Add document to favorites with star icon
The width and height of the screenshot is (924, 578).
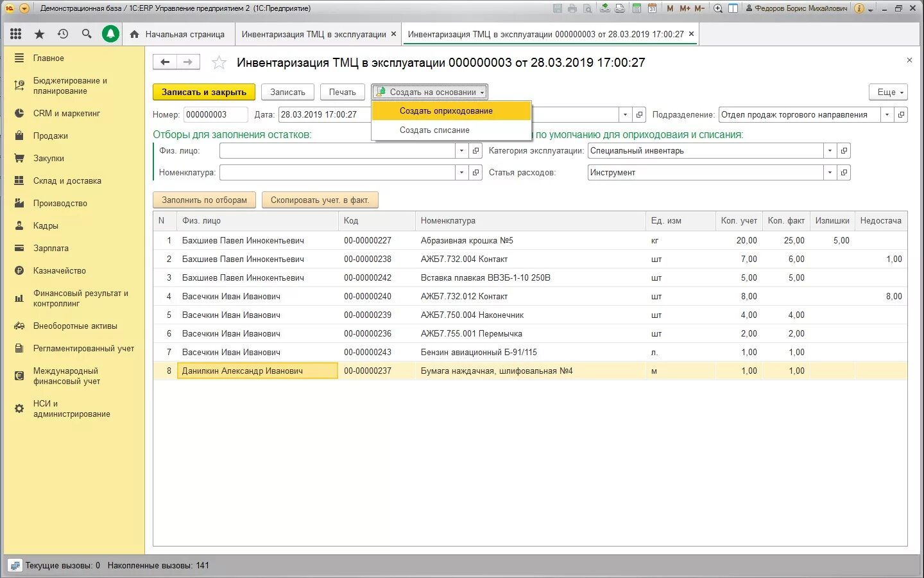(x=219, y=62)
